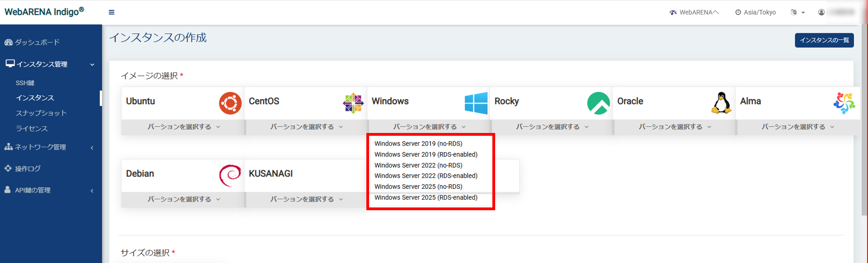The height and width of the screenshot is (263, 868).
Task: Click the monitor icon beside インスタンス管理
Action: (10, 64)
